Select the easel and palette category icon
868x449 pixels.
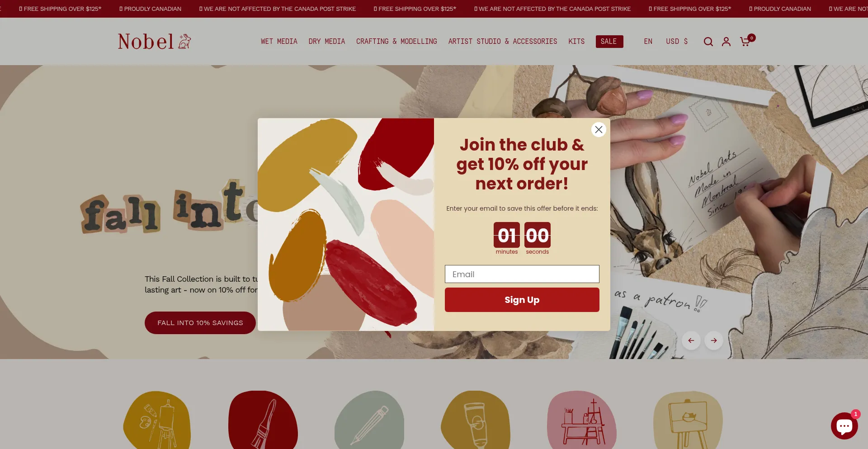(157, 420)
